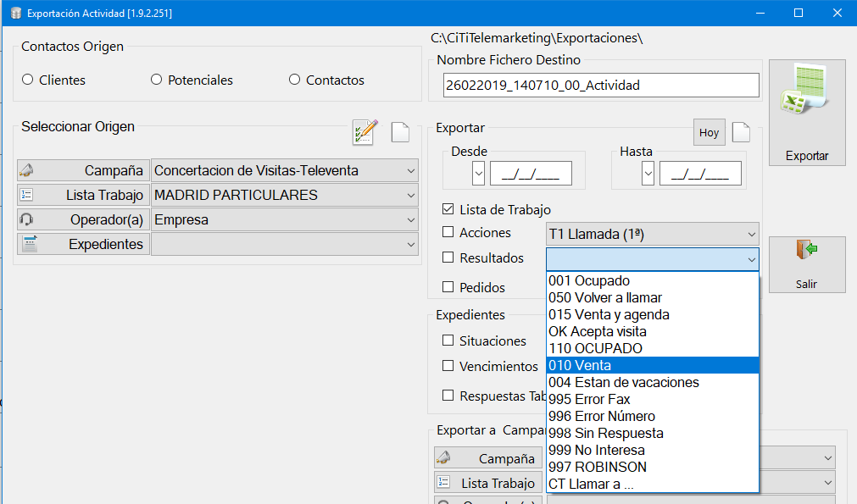The image size is (857, 504).
Task: Click the Lista Trabajo label button in Seleccionar Origen
Action: (x=83, y=195)
